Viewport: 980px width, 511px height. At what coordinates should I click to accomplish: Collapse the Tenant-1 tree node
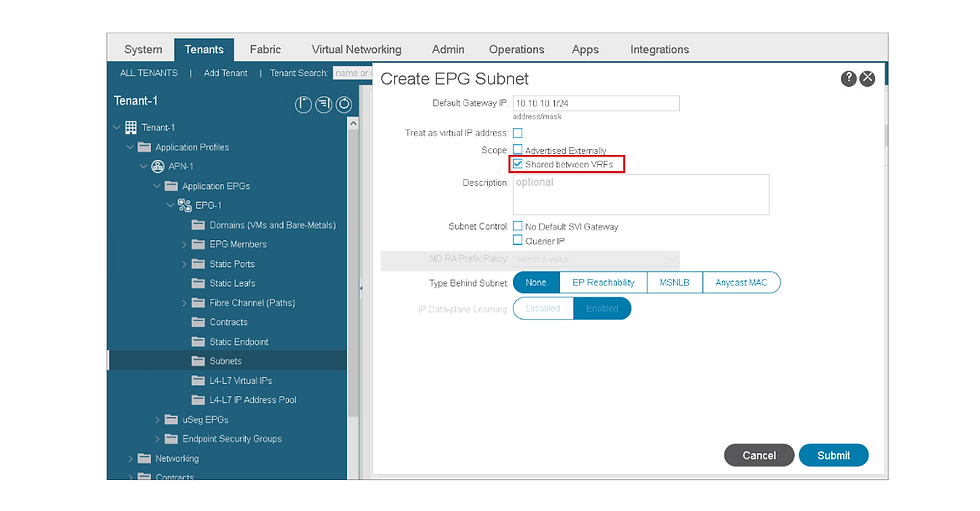tap(116, 127)
